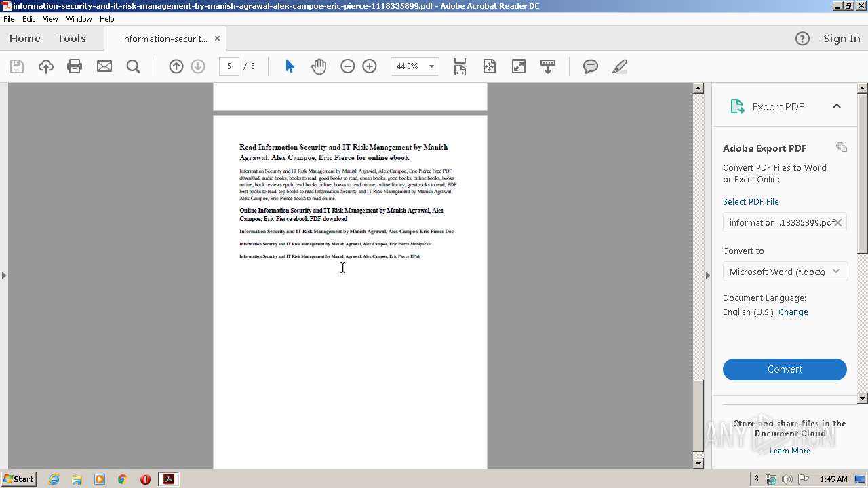868x488 pixels.
Task: Click the Save file icon
Action: (17, 66)
